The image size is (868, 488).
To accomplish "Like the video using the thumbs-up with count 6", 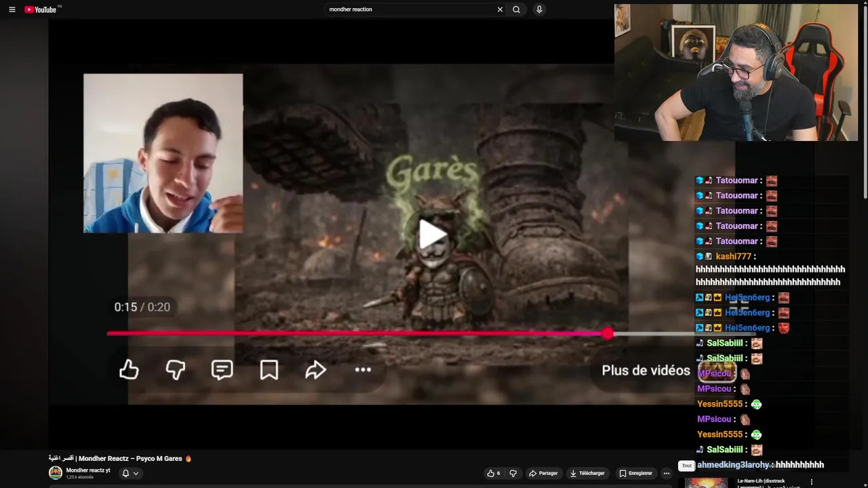I will point(493,473).
